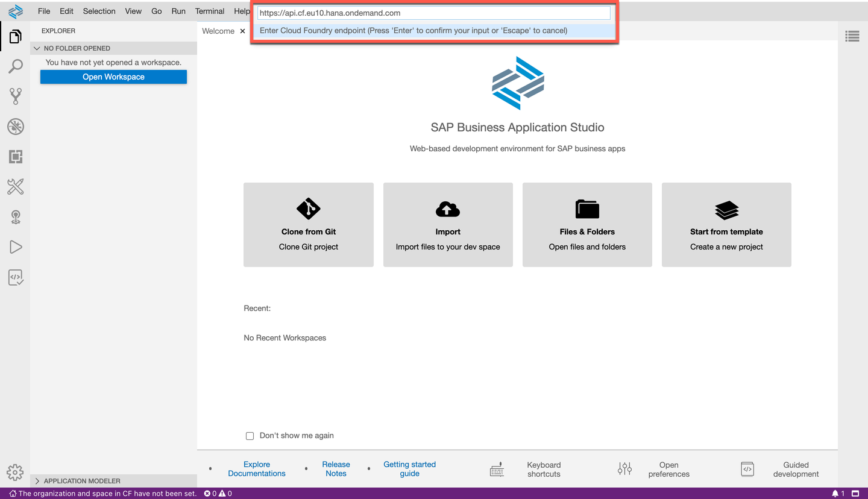868x499 pixels.
Task: Select the Welcome tab
Action: pos(218,31)
